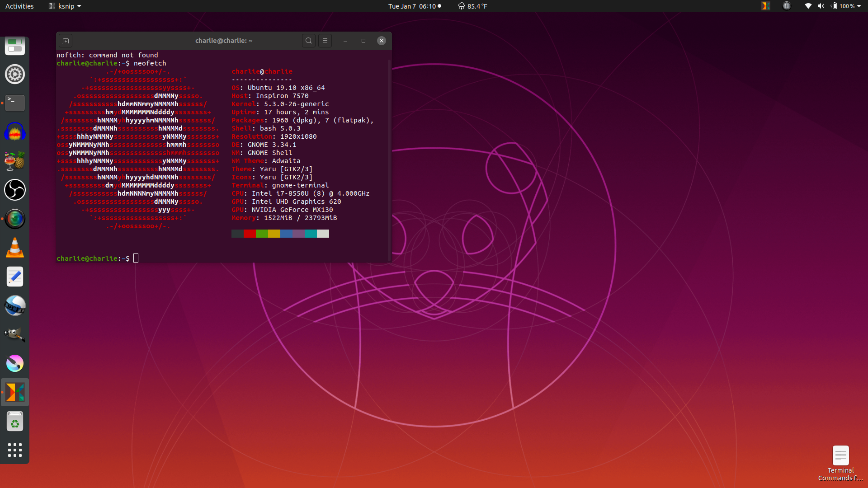
Task: Launch Audacity from the dock
Action: point(15,132)
